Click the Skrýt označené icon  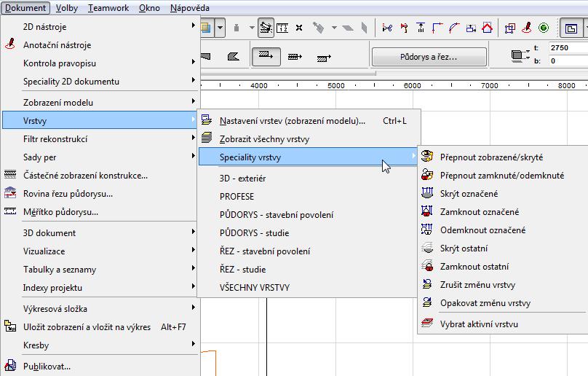coord(426,193)
